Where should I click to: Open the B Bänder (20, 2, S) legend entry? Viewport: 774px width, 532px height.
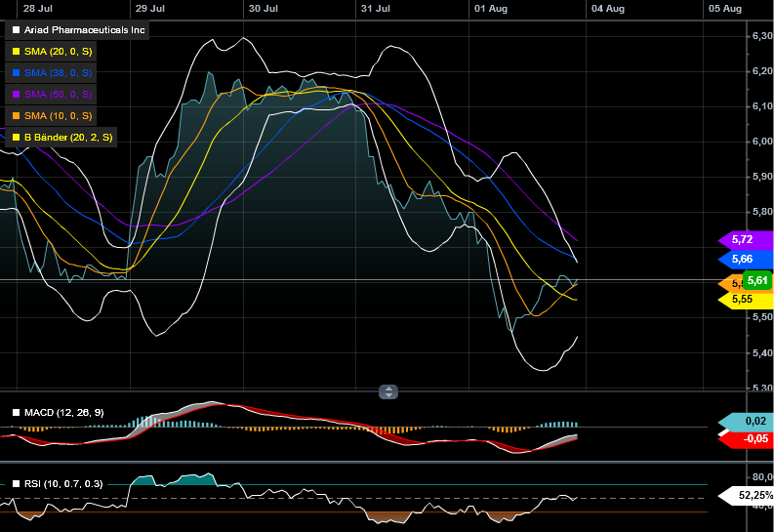[68, 138]
